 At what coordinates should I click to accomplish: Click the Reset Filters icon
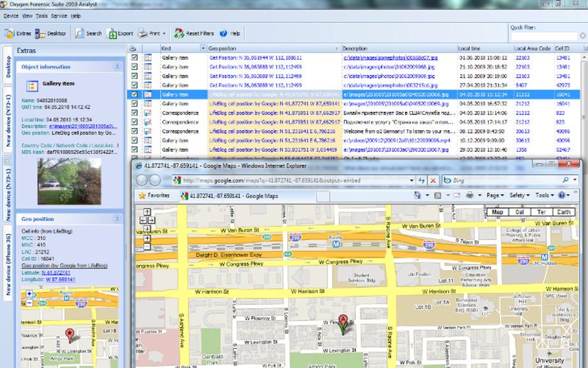179,33
